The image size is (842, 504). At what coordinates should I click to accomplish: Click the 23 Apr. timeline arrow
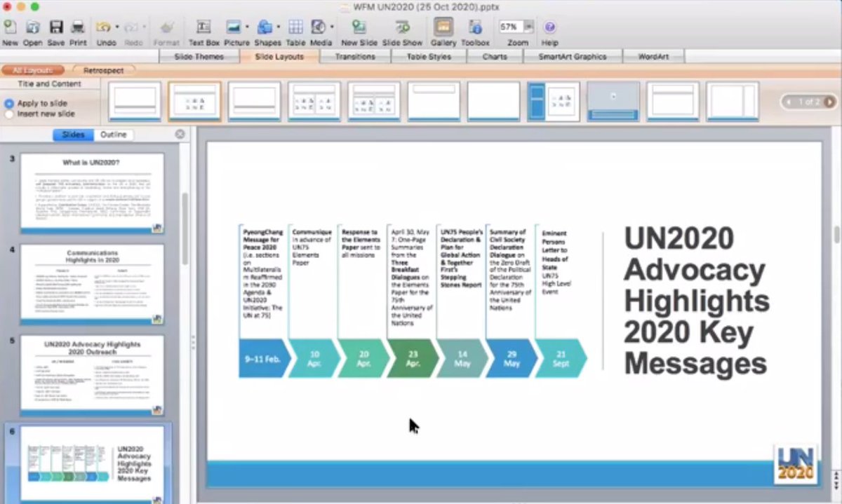tap(413, 359)
